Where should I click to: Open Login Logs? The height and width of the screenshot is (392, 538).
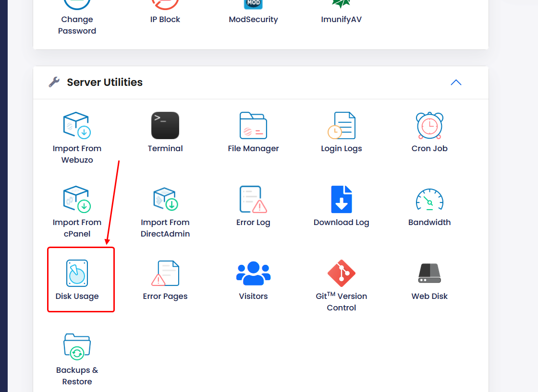coord(341,126)
